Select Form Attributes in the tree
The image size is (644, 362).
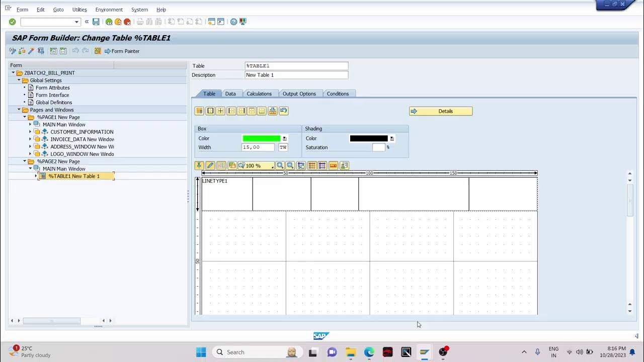(x=53, y=87)
